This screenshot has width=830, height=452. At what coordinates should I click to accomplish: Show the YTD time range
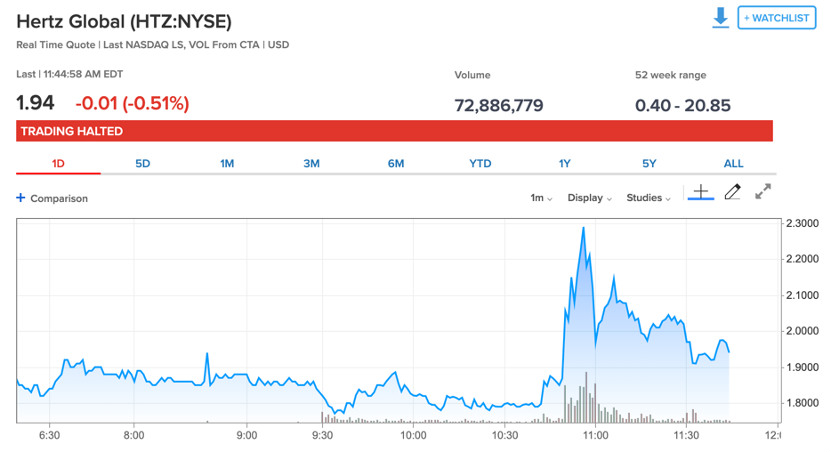pyautogui.click(x=480, y=164)
